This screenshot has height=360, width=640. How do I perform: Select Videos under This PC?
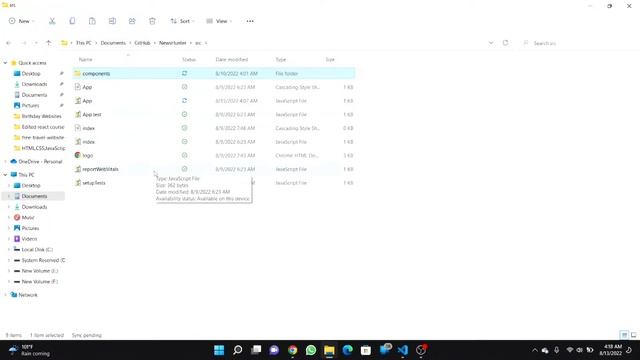click(29, 239)
